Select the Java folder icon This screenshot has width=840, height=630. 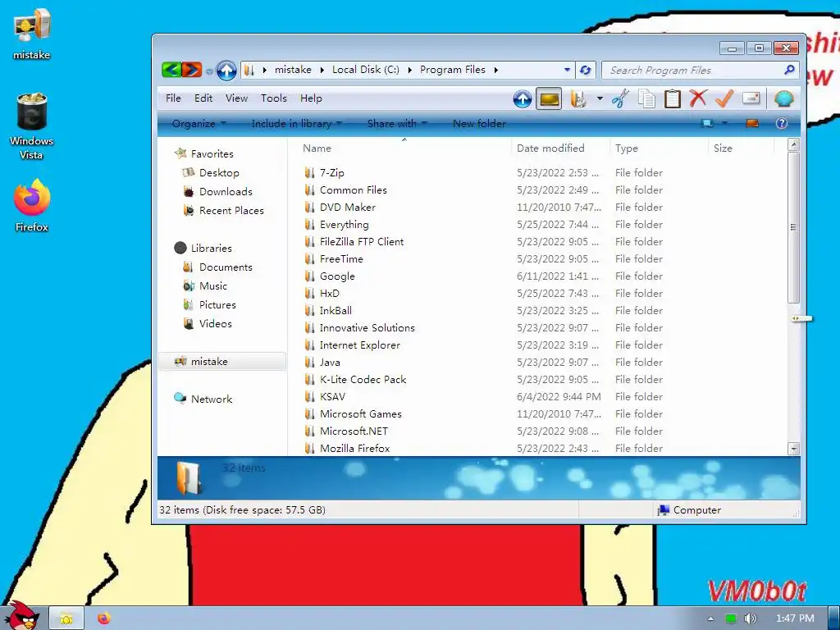tap(309, 362)
